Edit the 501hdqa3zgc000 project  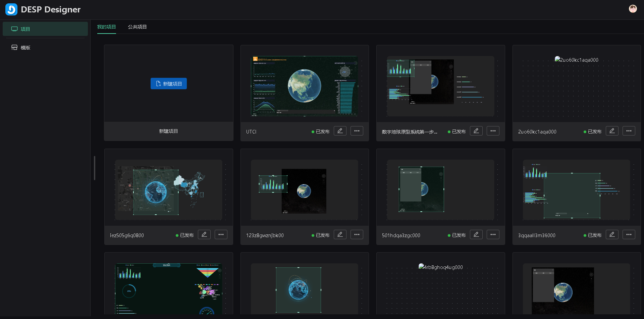point(476,234)
